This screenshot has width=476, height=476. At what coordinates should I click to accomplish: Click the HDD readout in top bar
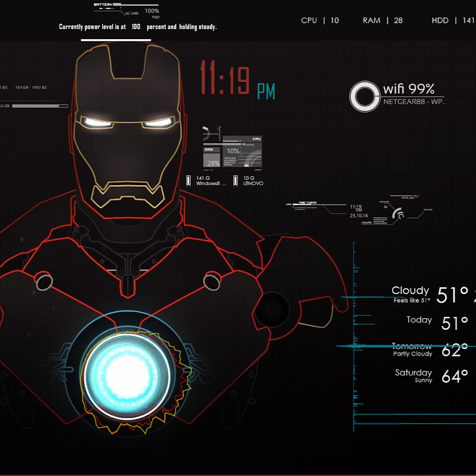(452, 20)
